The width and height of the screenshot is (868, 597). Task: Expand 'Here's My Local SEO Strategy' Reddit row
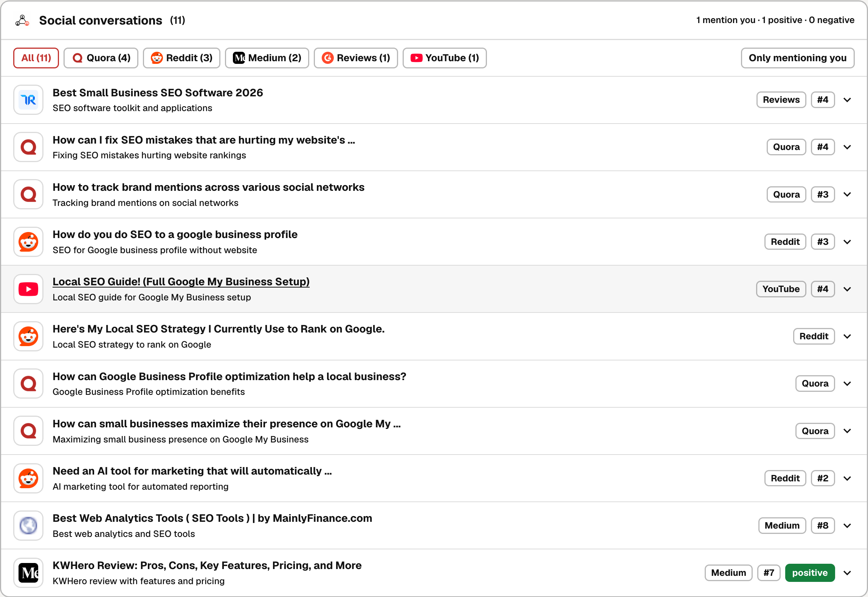(847, 336)
